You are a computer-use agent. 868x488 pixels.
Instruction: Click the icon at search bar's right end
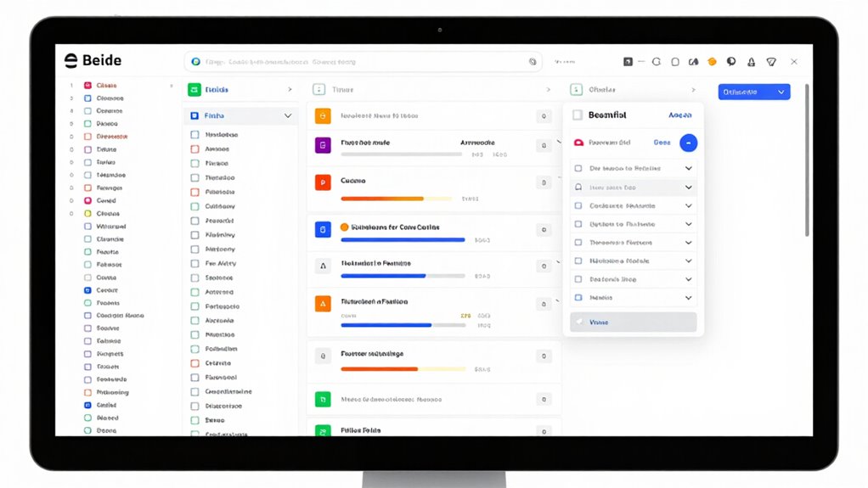click(x=533, y=61)
